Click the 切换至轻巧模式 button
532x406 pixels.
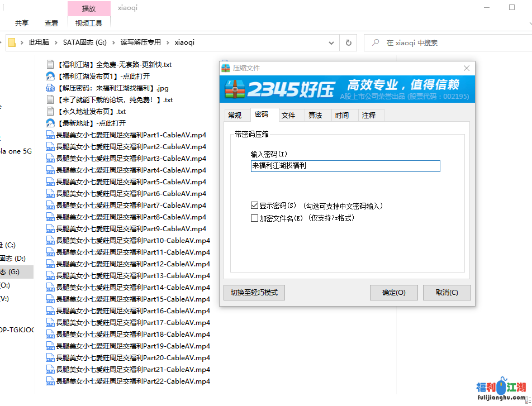254,293
